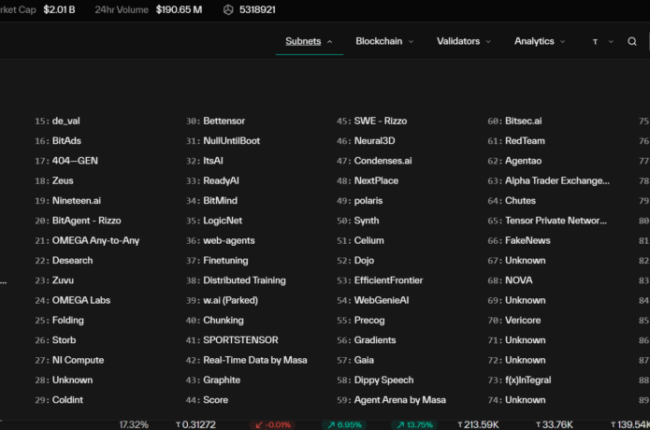
Task: Open subnet 68: NOVA
Action: pos(510,280)
